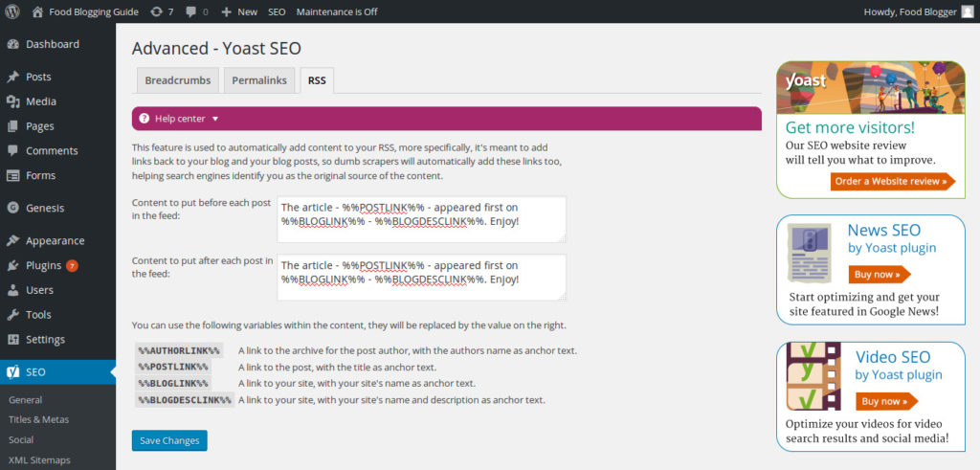
Task: Click the Advanced - Yoast SEO heading
Action: [216, 48]
